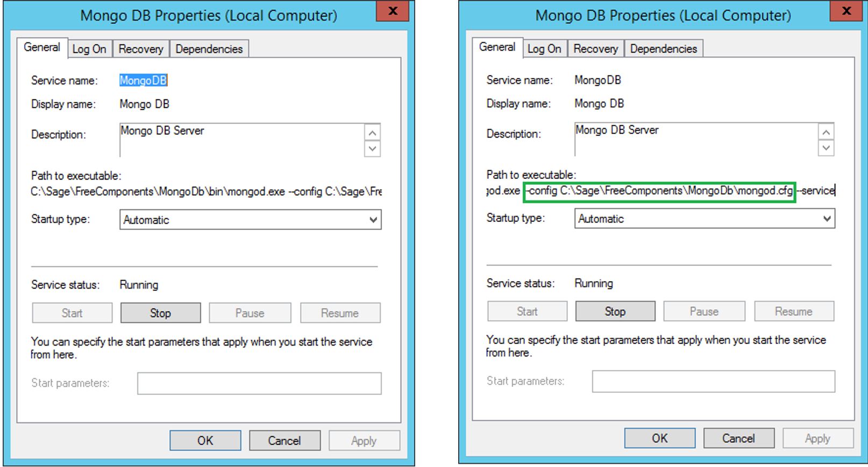
Task: Open the Log On tab in right dialog
Action: coord(544,49)
